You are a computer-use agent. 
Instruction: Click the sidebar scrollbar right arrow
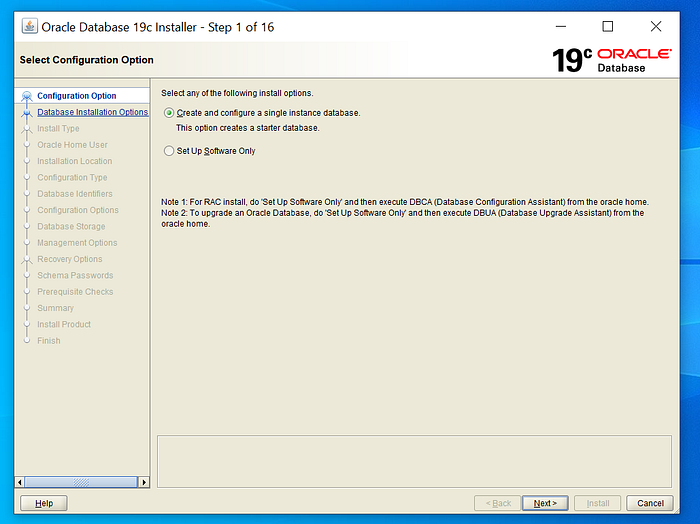pyautogui.click(x=144, y=482)
